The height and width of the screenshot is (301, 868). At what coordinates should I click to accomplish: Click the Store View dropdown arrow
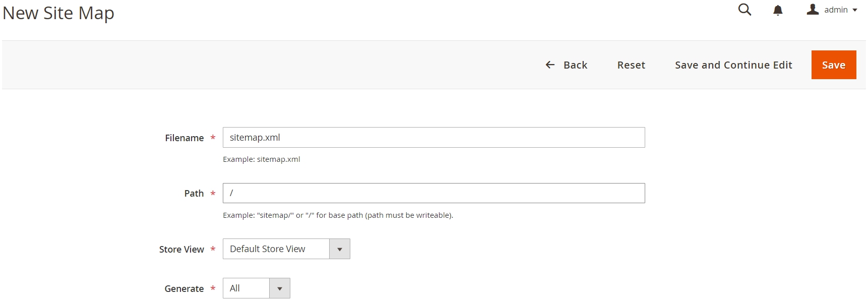coord(340,249)
